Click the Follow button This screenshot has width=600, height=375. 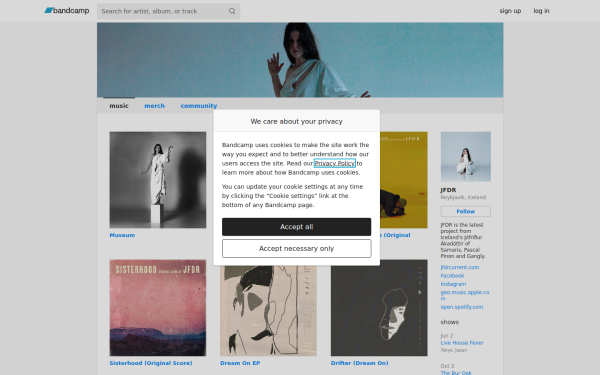[466, 211]
